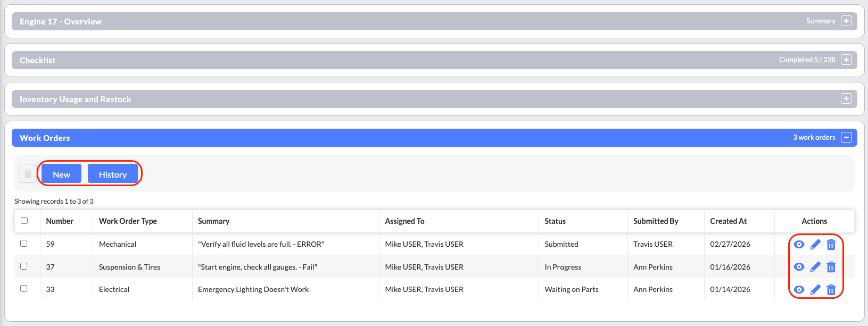Click the Start engine, check all gauges summary
868x326 pixels.
point(258,267)
